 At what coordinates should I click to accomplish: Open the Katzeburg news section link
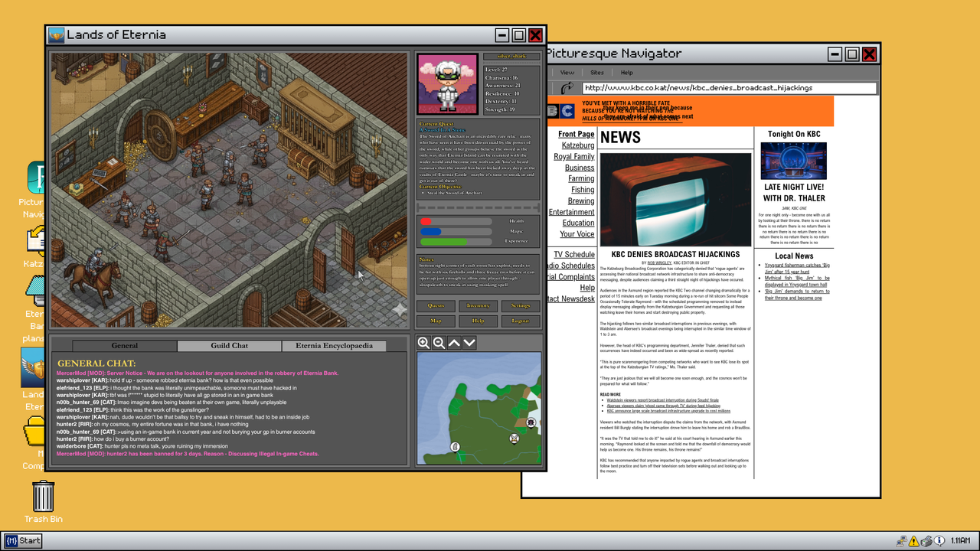(x=578, y=145)
